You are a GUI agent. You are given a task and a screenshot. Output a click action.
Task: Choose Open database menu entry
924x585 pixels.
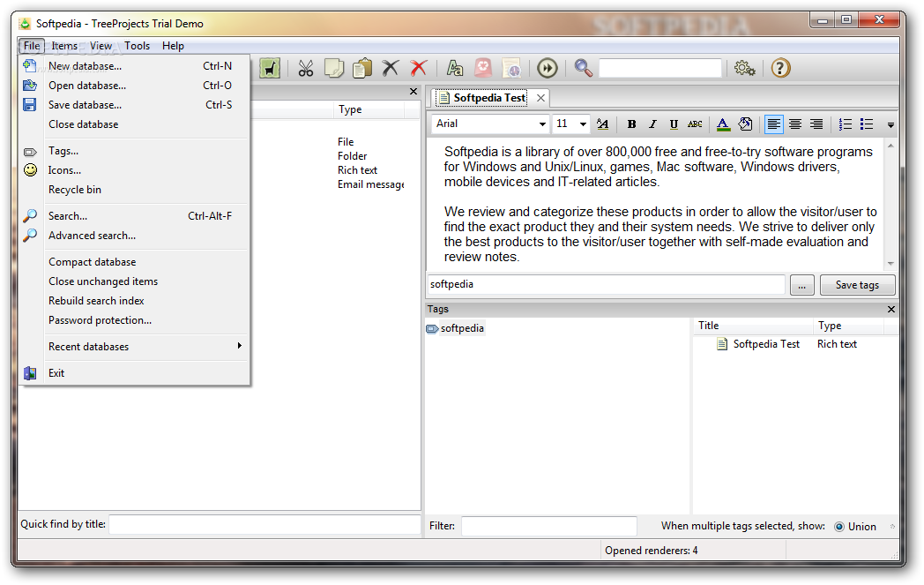coord(135,86)
